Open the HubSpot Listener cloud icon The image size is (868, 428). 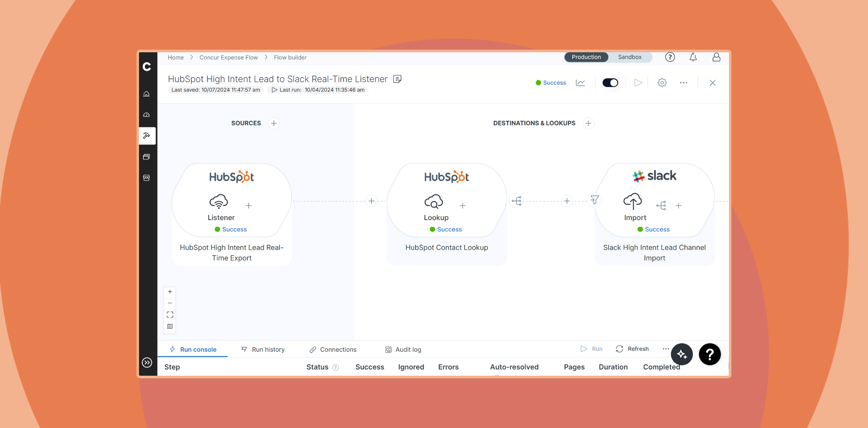(219, 202)
